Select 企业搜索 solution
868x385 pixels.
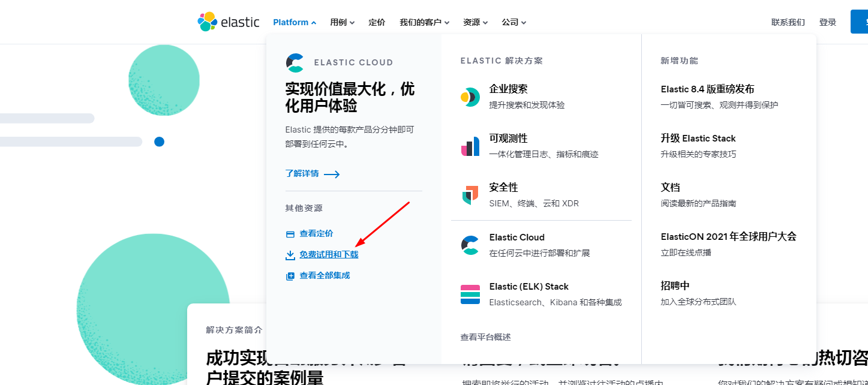[509, 89]
